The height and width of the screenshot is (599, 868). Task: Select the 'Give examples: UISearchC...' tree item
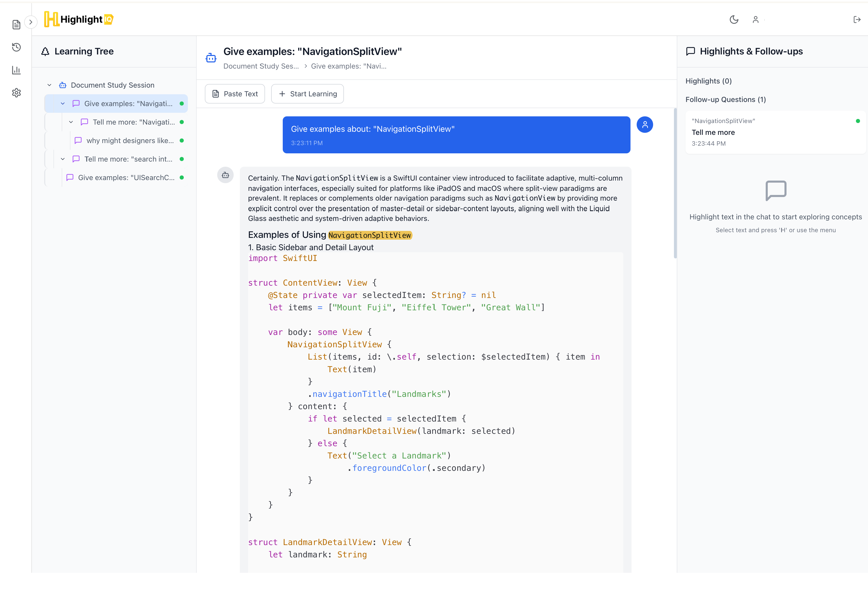click(126, 177)
